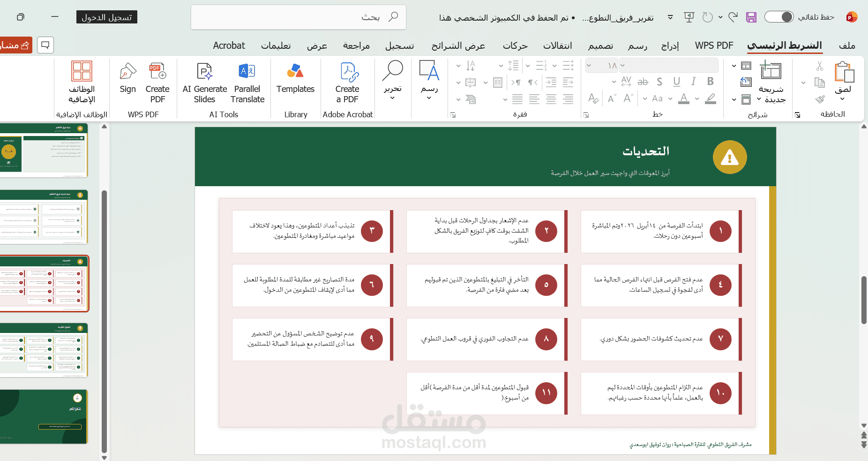
Task: Switch to the عرض الشرائح Slide Show tab
Action: [x=458, y=45]
